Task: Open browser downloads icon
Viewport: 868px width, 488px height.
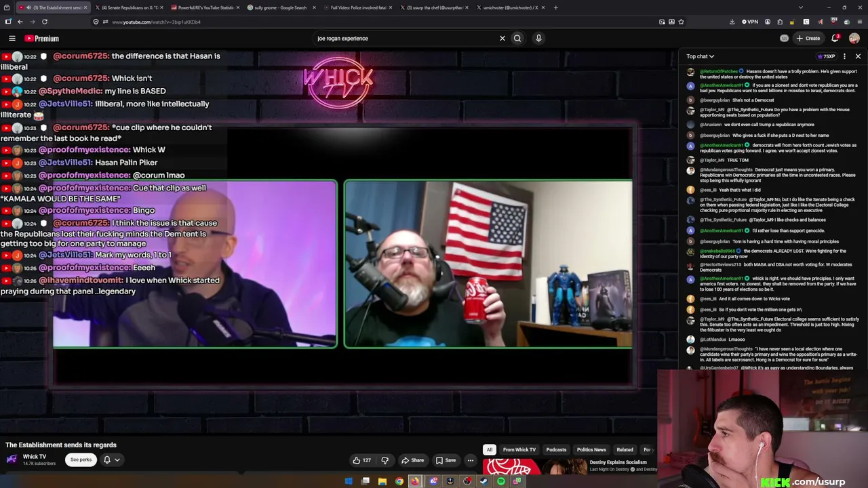Action: [x=732, y=22]
